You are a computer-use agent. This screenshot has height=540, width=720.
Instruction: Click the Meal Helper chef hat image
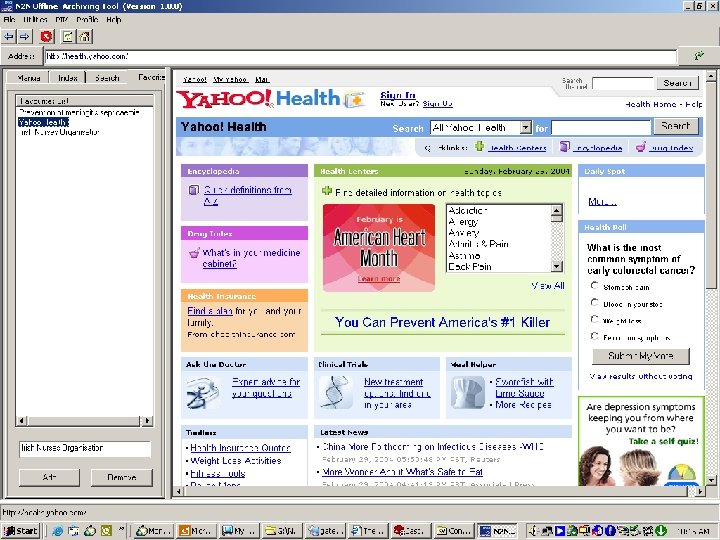coord(468,392)
